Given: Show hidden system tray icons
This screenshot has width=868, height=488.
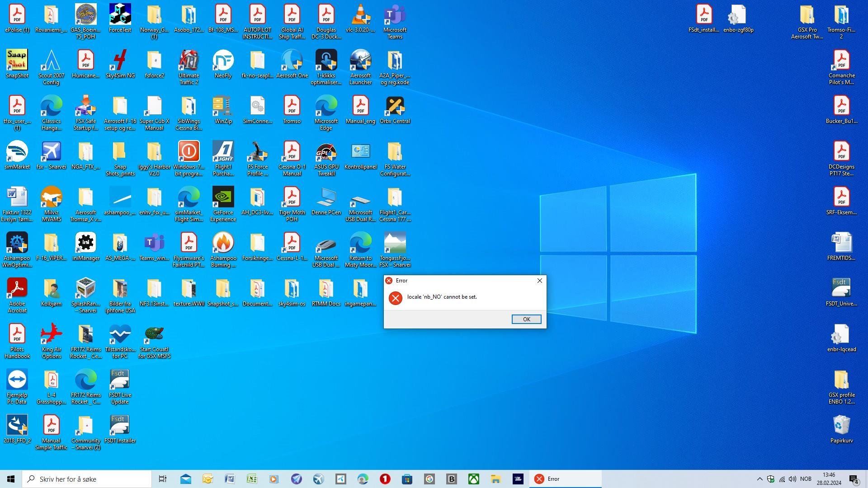Looking at the screenshot, I should click(759, 479).
